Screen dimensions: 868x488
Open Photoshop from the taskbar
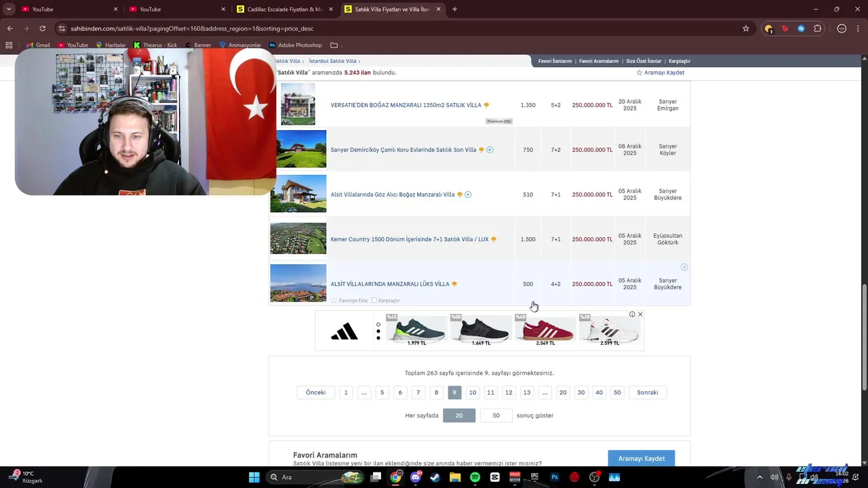pos(555,477)
